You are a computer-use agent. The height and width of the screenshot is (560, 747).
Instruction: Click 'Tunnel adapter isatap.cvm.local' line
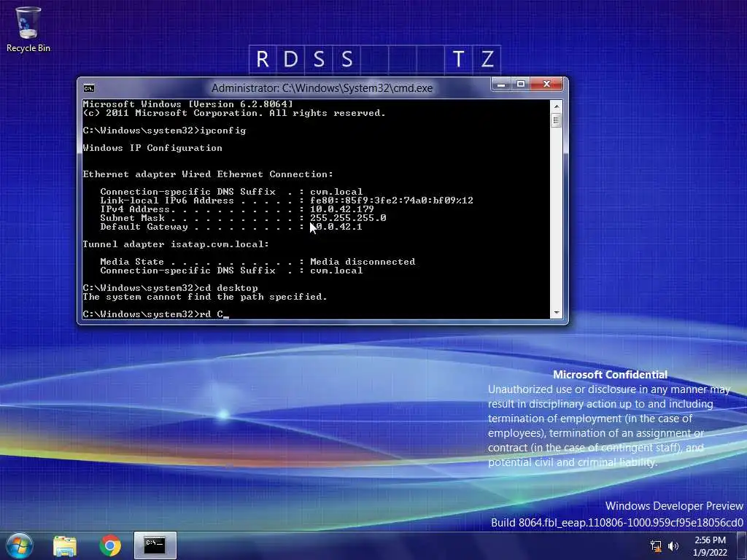pos(176,244)
